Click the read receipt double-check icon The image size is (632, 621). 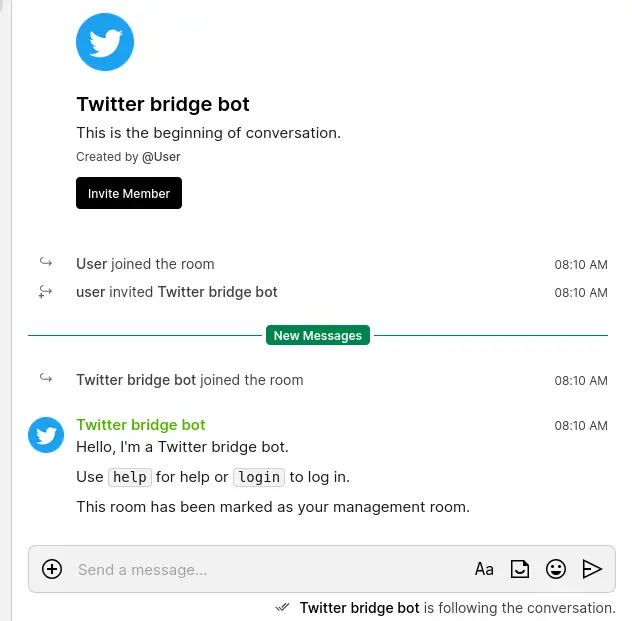tap(283, 607)
